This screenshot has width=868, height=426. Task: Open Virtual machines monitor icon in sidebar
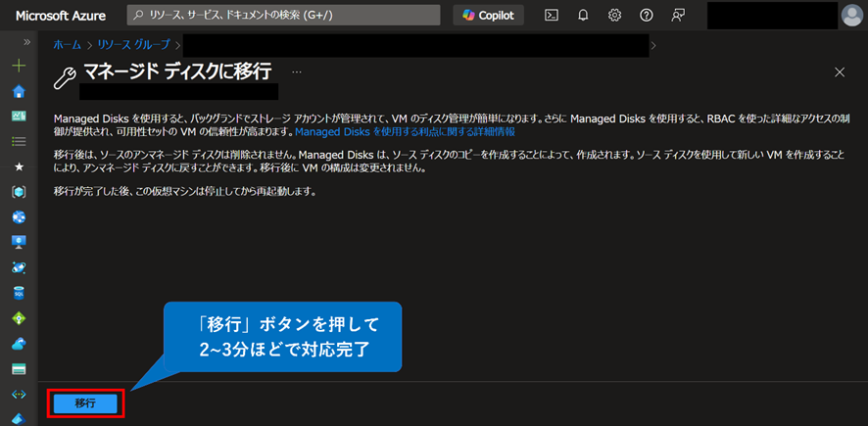tap(19, 242)
